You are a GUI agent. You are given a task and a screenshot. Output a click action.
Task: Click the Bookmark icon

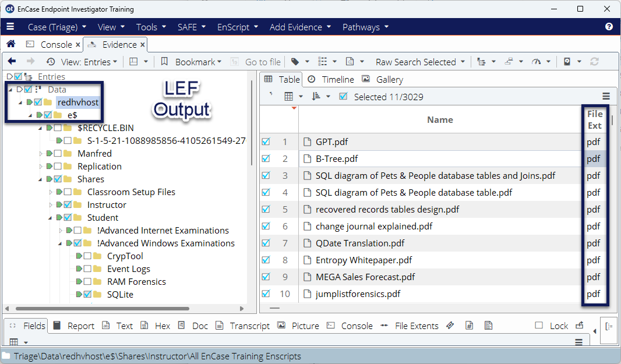(x=164, y=61)
